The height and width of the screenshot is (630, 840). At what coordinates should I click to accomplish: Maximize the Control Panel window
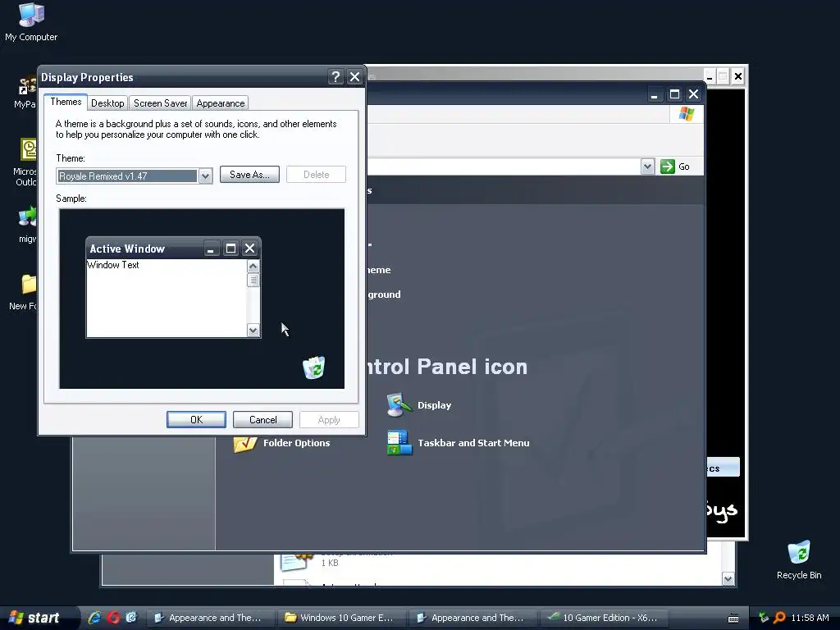tap(674, 94)
